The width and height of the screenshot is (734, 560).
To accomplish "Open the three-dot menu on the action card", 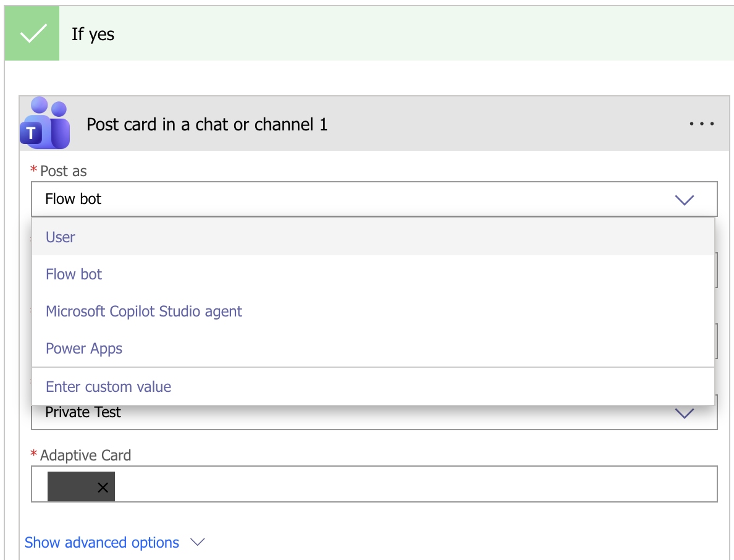I will 701,124.
